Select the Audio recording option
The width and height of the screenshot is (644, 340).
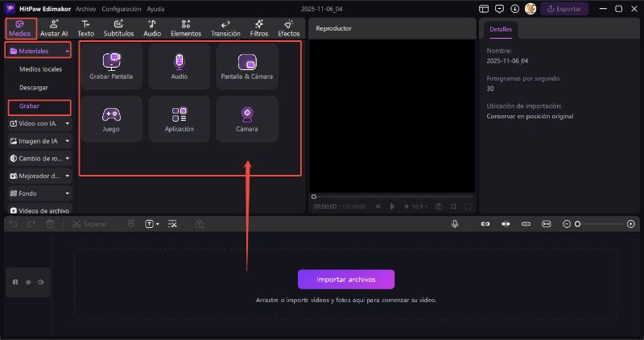pyautogui.click(x=180, y=61)
